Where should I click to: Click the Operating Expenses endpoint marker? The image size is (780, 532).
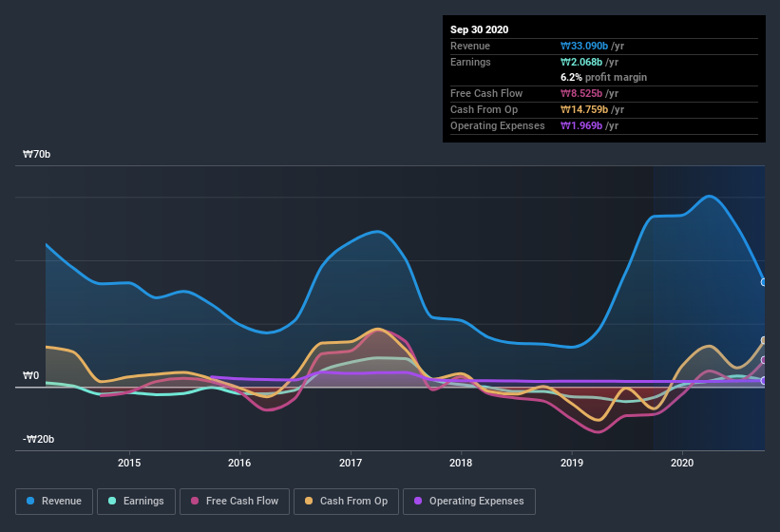tap(764, 381)
